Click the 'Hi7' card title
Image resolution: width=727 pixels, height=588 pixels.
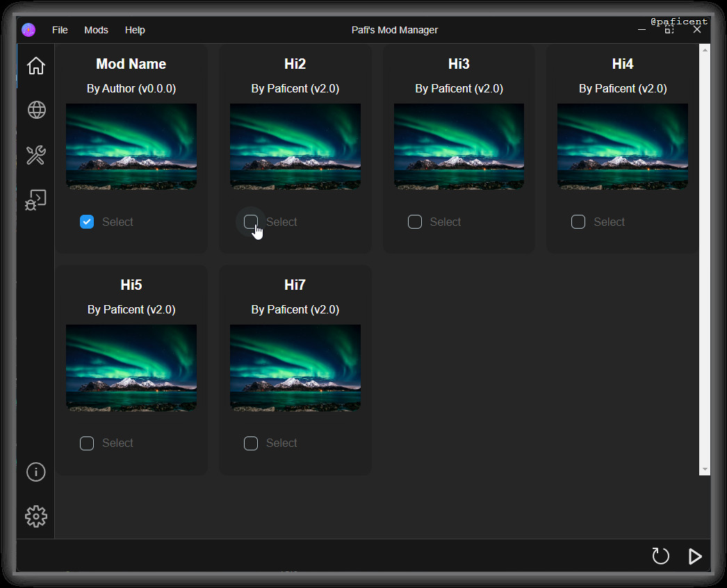(x=295, y=285)
